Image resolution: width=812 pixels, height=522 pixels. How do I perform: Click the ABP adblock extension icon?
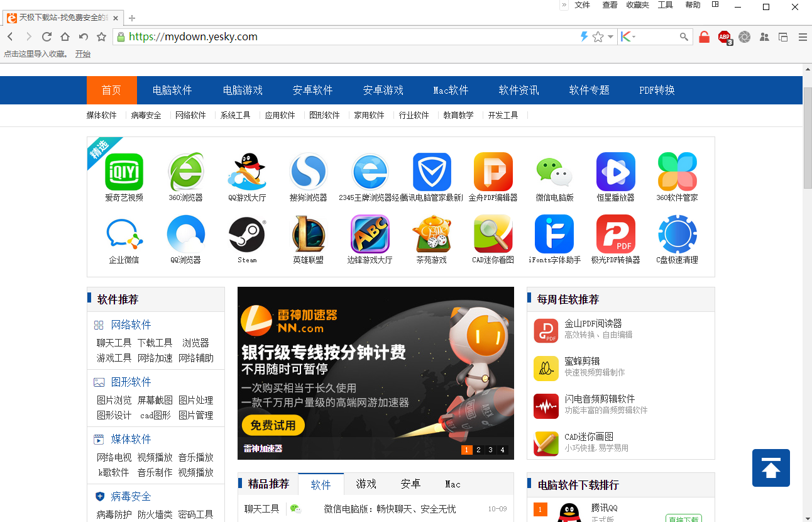click(x=725, y=37)
